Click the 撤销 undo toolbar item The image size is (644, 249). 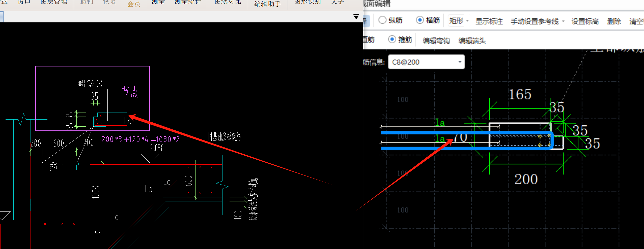87,2
